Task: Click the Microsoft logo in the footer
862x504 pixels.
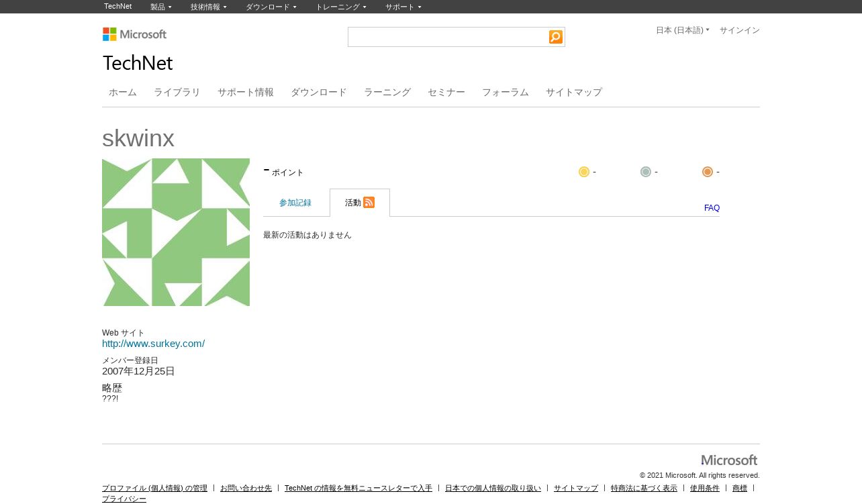Action: pos(729,460)
